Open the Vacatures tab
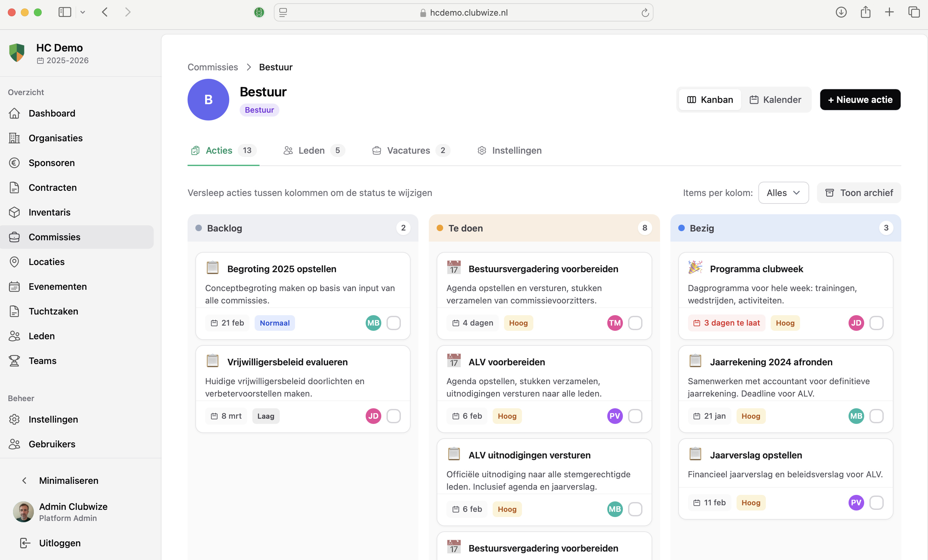 pyautogui.click(x=409, y=150)
